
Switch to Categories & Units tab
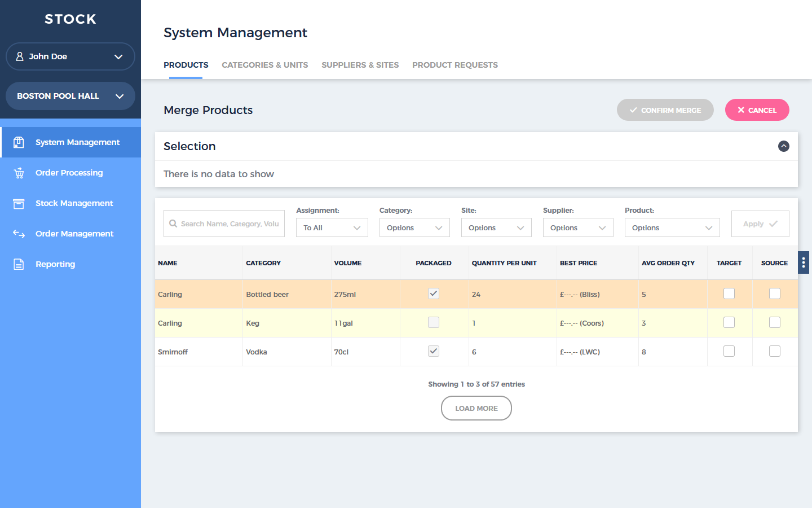(264, 65)
